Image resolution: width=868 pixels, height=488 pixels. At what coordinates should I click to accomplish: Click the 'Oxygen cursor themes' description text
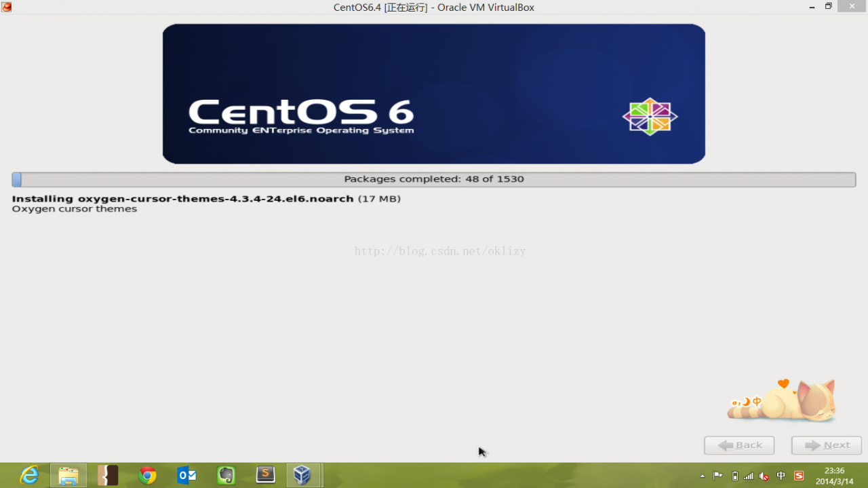click(75, 209)
